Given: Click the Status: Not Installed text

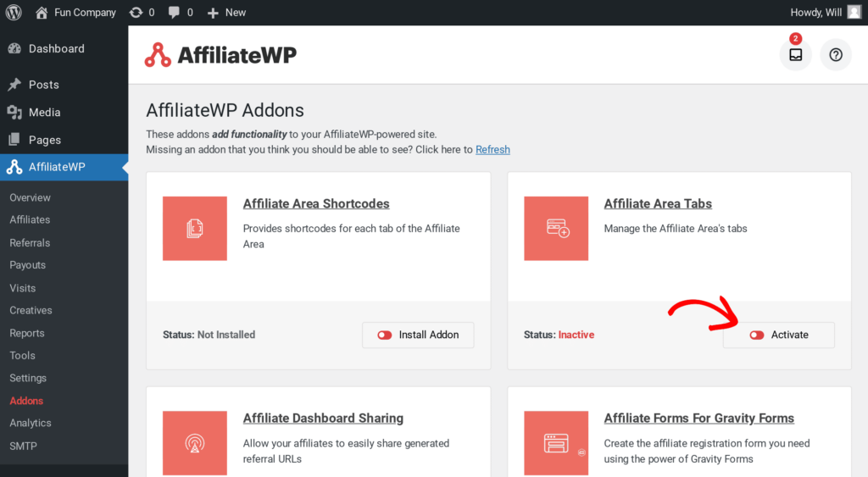Looking at the screenshot, I should (209, 335).
